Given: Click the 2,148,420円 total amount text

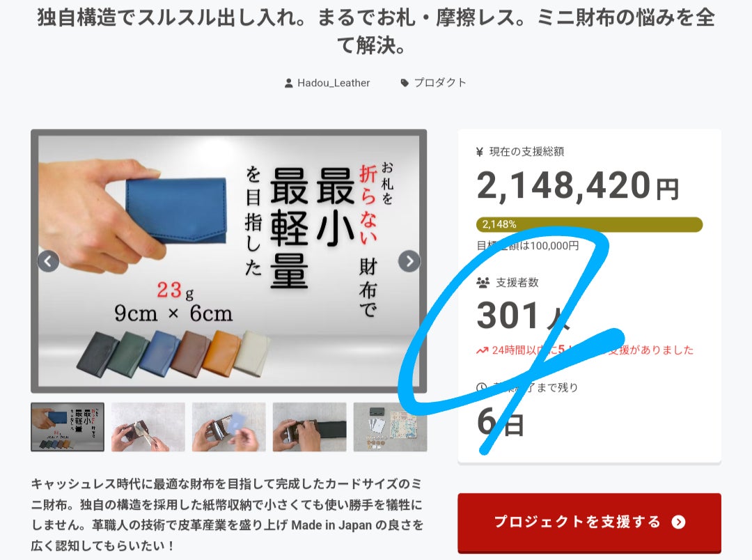Looking at the screenshot, I should tap(577, 186).
